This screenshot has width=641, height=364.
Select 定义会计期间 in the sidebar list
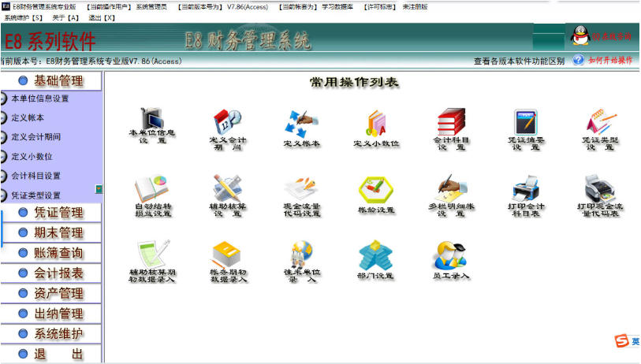click(x=36, y=137)
